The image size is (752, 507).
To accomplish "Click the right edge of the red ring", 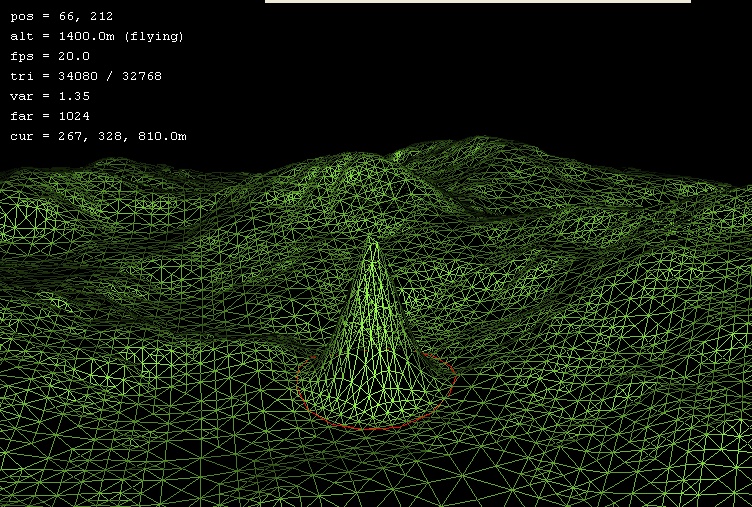I will 455,378.
